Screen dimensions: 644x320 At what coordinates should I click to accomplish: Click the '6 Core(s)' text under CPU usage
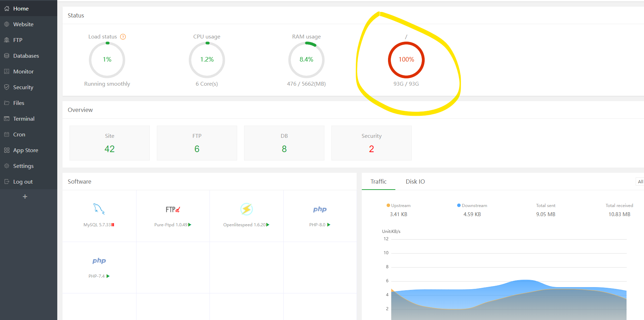207,84
